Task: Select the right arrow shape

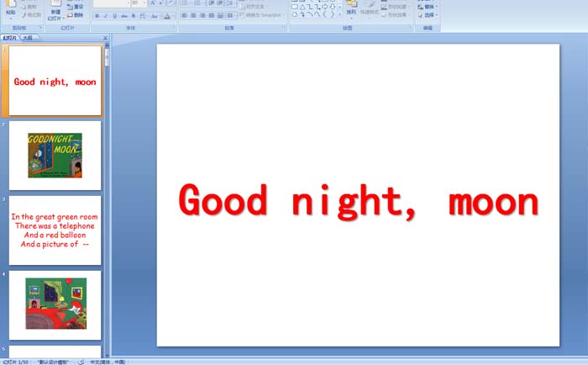Action: pyautogui.click(x=325, y=7)
